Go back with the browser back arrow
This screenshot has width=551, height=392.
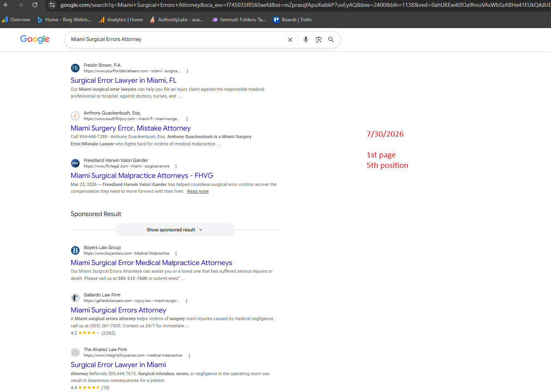coord(6,5)
